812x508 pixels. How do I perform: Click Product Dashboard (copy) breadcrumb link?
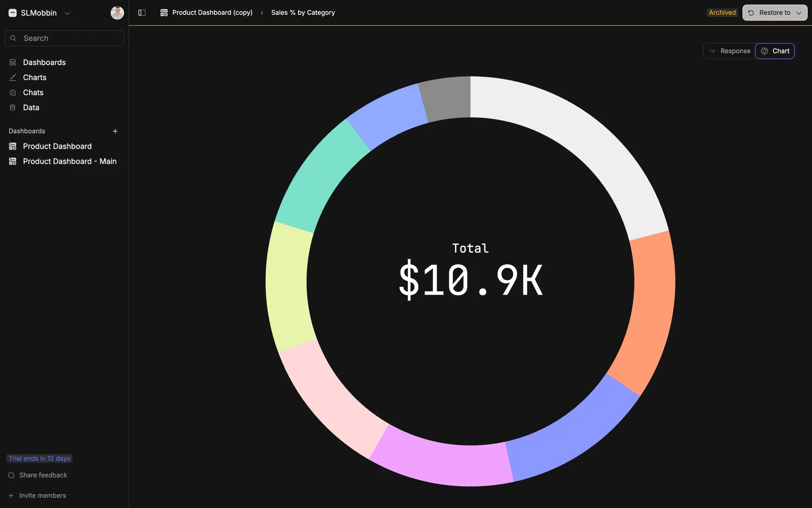212,13
